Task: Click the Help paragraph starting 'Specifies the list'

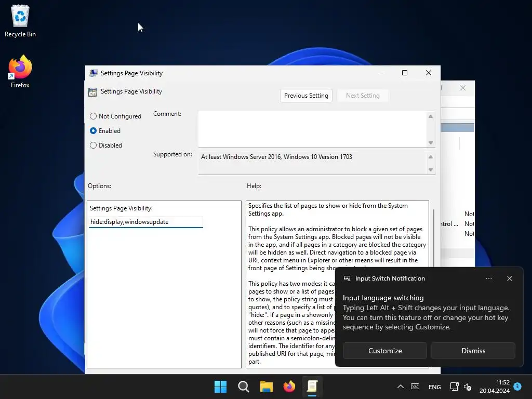Action: [328, 210]
